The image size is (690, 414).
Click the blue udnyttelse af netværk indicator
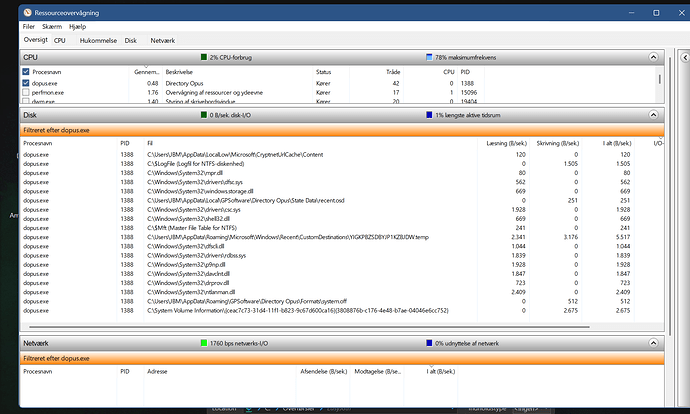(429, 343)
